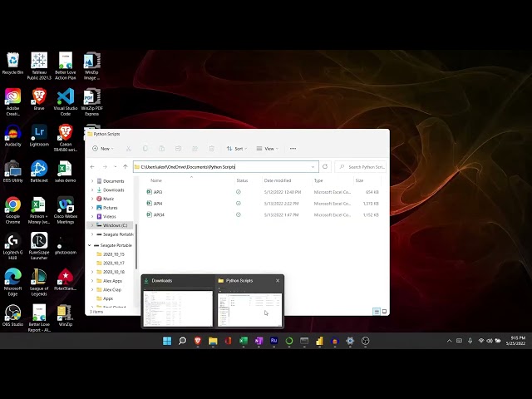Open Cisco Webex Meetings desktop icon
Image resolution: width=532 pixels, height=399 pixels.
pyautogui.click(x=66, y=210)
